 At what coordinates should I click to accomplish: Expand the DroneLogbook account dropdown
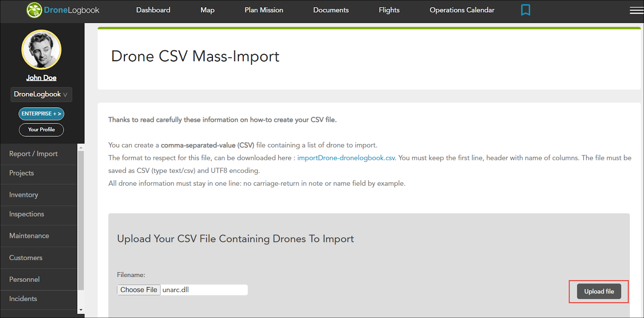tap(41, 94)
